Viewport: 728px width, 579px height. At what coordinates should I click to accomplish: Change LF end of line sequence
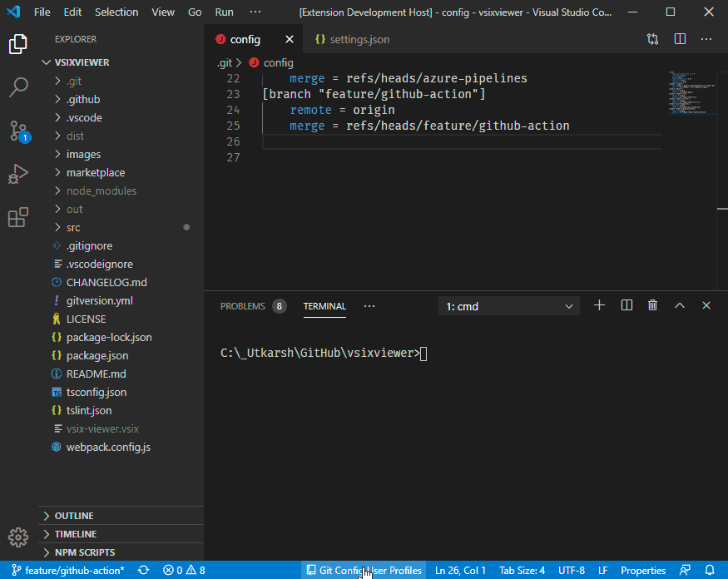click(602, 570)
